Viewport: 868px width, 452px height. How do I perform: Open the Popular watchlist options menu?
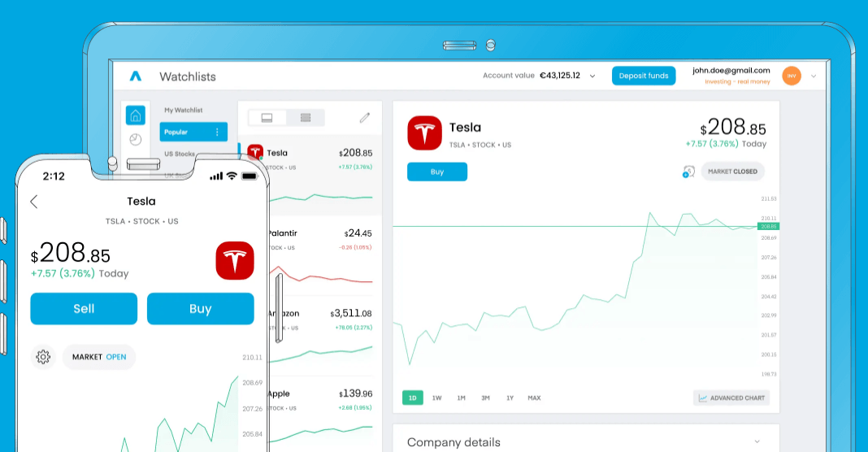click(x=217, y=132)
